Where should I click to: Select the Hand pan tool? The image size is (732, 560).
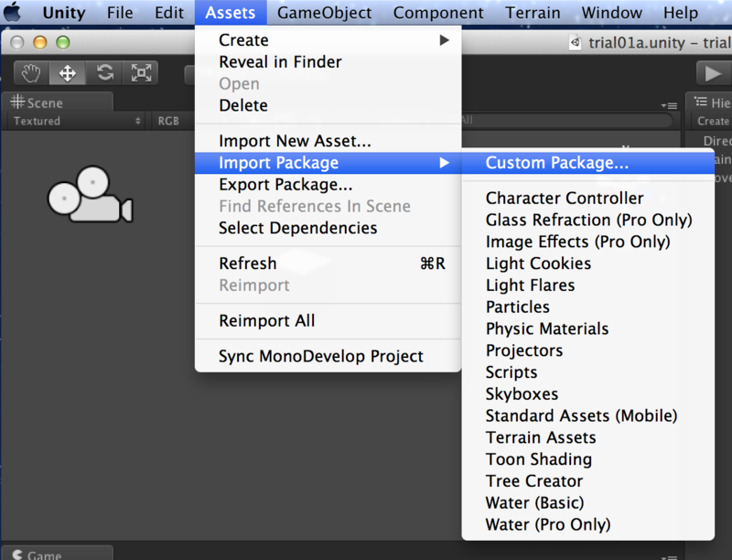pyautogui.click(x=30, y=73)
